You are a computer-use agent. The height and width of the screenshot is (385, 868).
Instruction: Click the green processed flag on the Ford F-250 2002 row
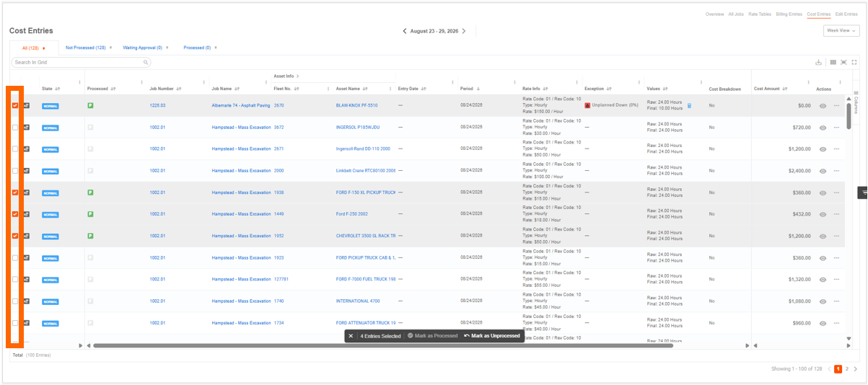coord(90,214)
